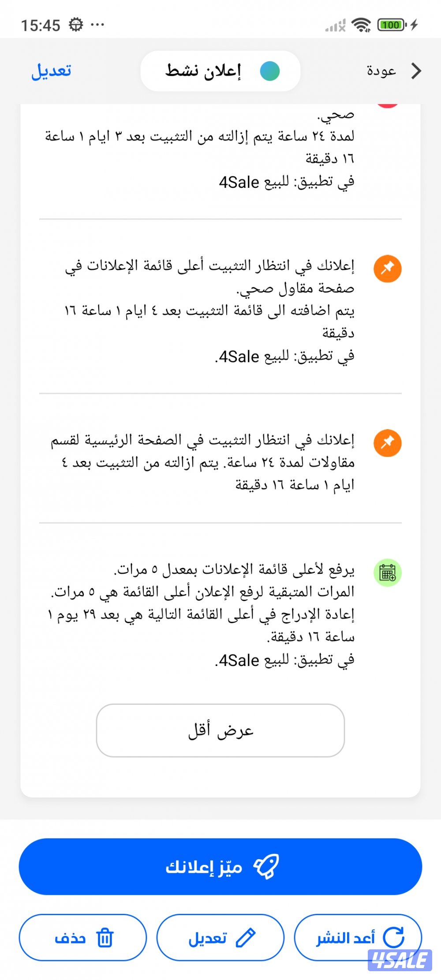Tap the ميّز إعلانك promote button
441x980 pixels.
(220, 867)
